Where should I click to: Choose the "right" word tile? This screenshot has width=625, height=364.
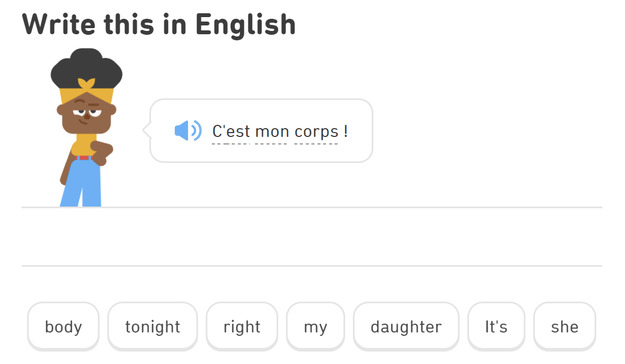[x=242, y=326]
